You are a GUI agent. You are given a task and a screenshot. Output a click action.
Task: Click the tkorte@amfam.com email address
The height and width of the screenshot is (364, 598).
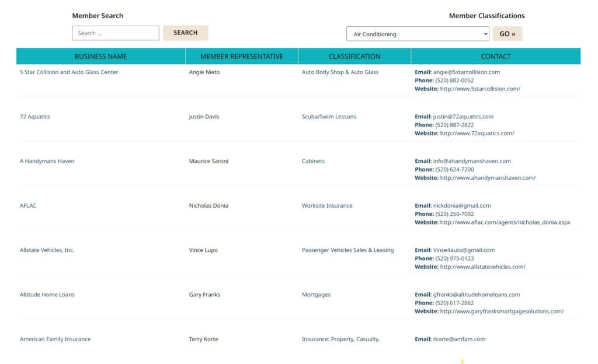pos(459,339)
